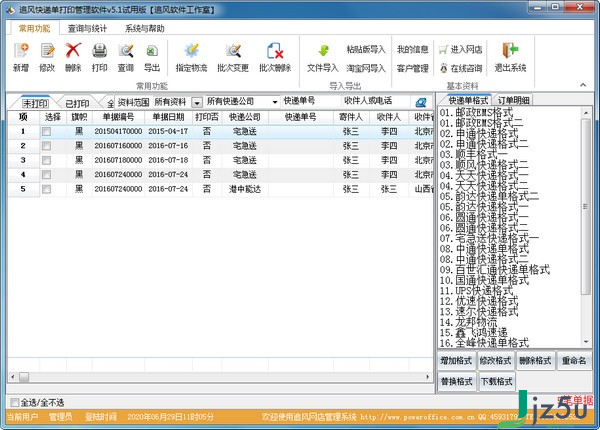Click the table's scroll-right arrow
This screenshot has width=600, height=430.
(x=427, y=377)
